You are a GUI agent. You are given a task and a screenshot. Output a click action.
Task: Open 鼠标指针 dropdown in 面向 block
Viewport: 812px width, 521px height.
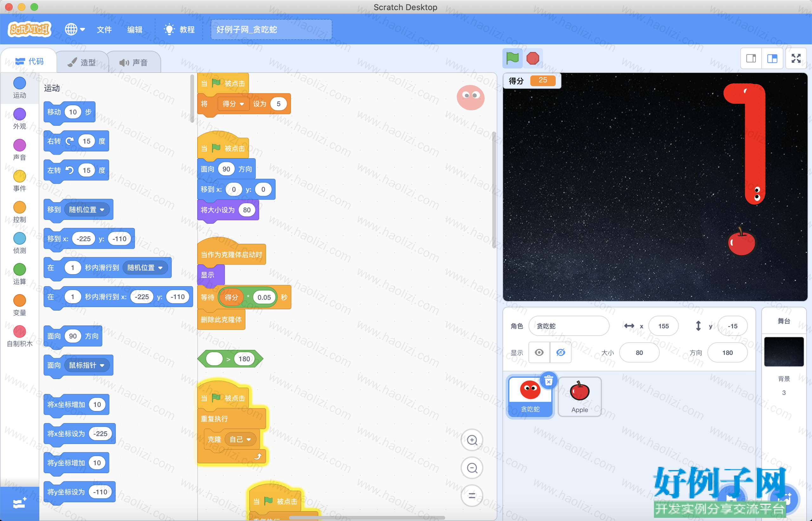87,365
